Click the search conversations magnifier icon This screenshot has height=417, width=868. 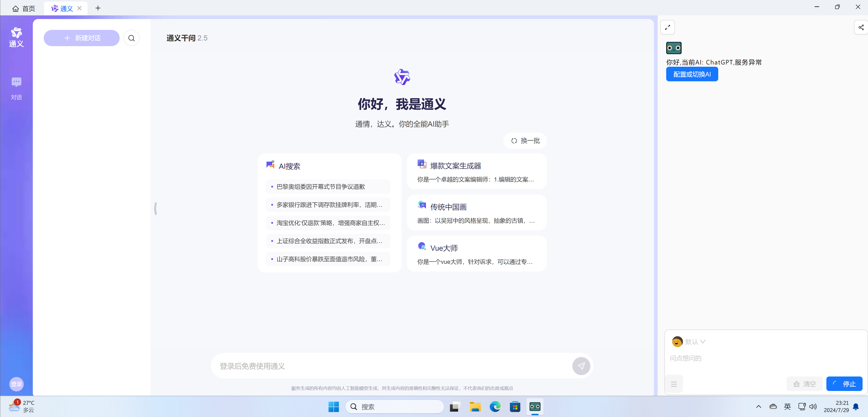pos(131,38)
